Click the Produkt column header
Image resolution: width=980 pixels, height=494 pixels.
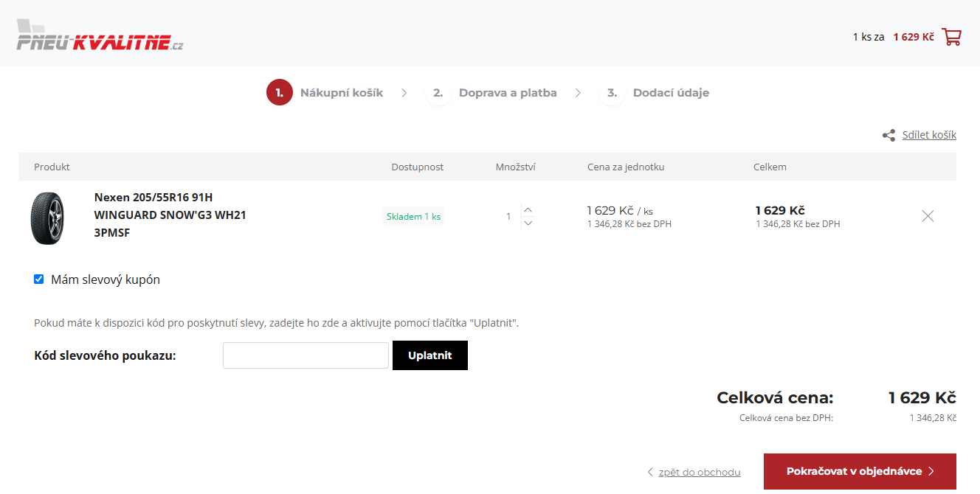52,167
